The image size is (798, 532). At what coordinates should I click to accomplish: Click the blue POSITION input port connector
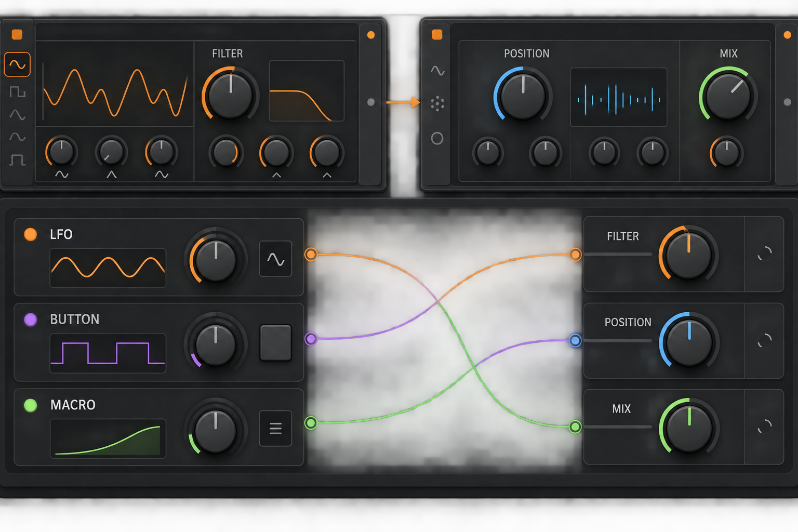tap(575, 340)
